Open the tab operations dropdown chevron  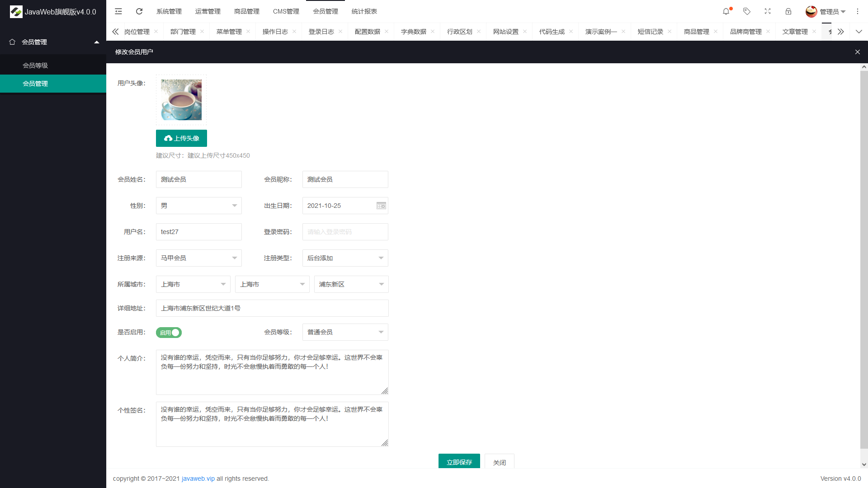[x=859, y=32]
